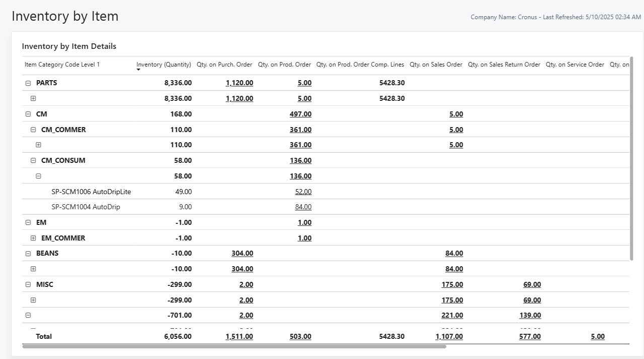Expand the blank row under PARTS
The width and height of the screenshot is (644, 359).
pyautogui.click(x=33, y=98)
